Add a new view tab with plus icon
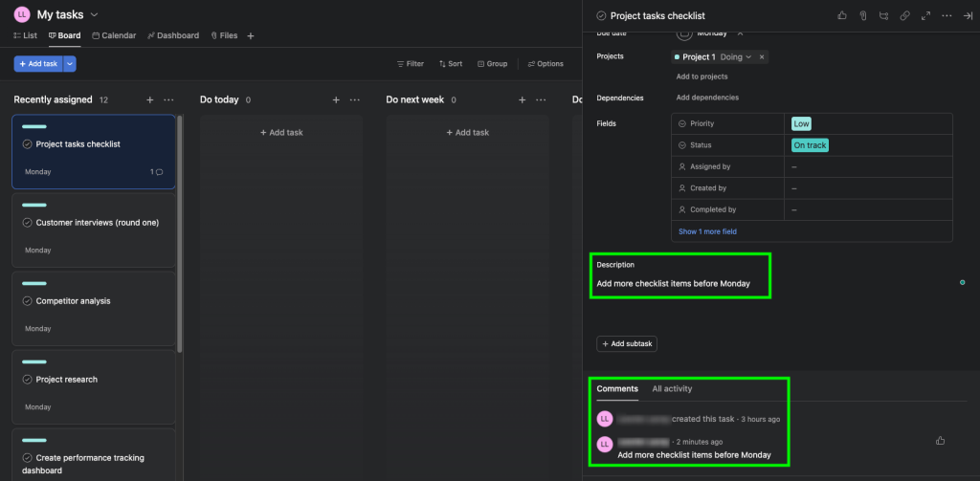This screenshot has width=980, height=481. tap(251, 36)
